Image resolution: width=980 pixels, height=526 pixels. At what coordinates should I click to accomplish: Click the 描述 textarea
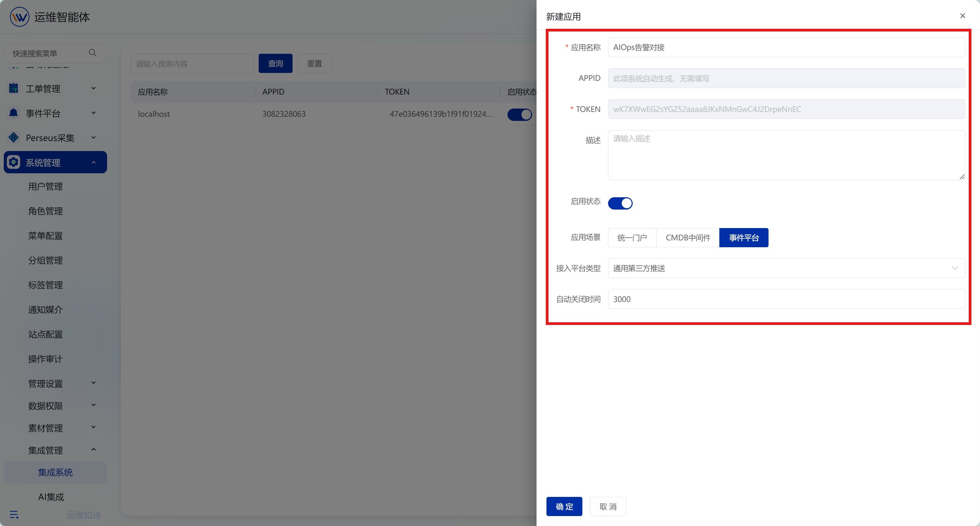[786, 155]
